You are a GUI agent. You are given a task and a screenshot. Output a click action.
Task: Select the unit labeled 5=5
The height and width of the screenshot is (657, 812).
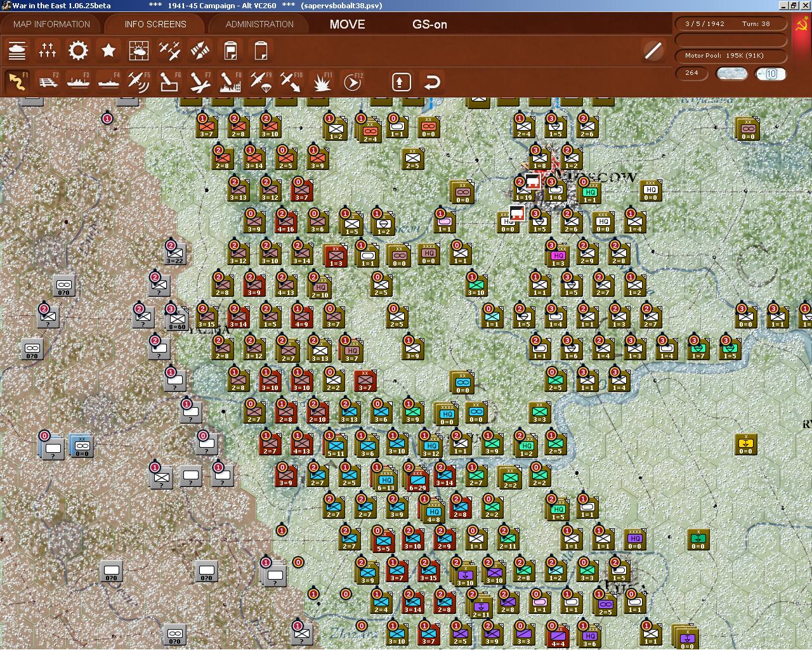tap(383, 542)
